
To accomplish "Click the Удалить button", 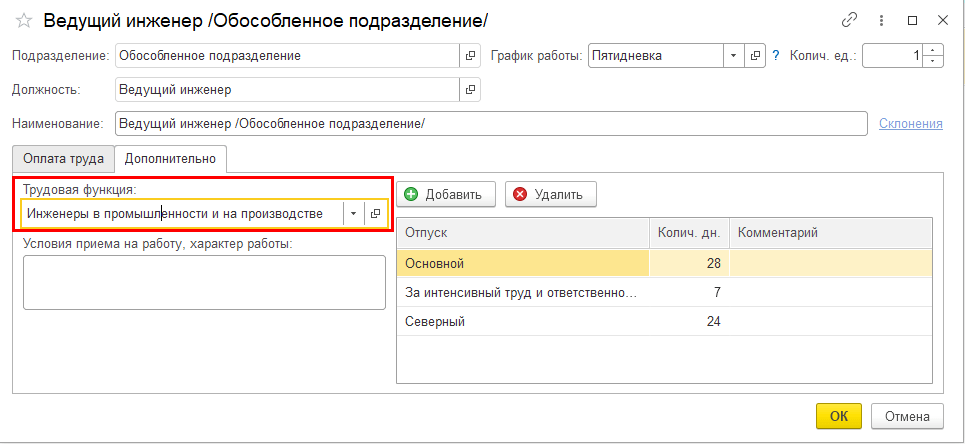I will [551, 194].
